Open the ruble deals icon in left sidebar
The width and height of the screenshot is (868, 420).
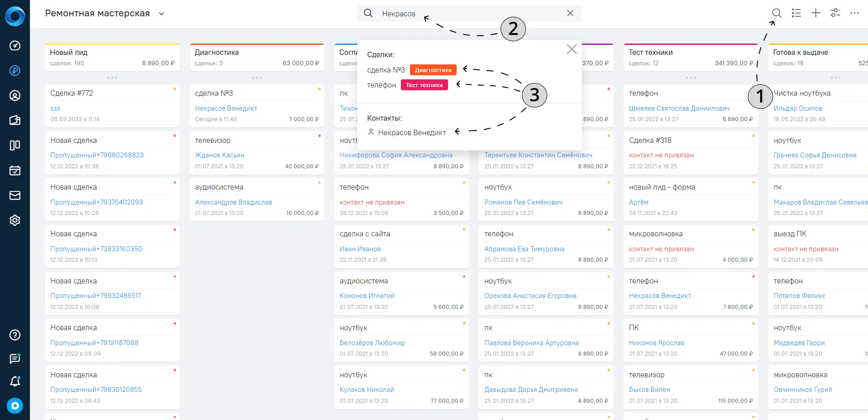tap(15, 70)
